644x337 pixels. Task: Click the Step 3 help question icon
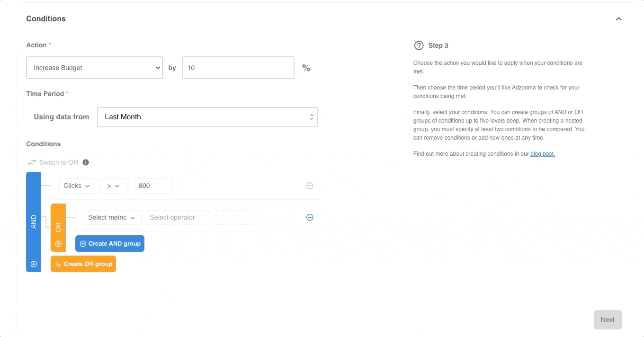419,45
